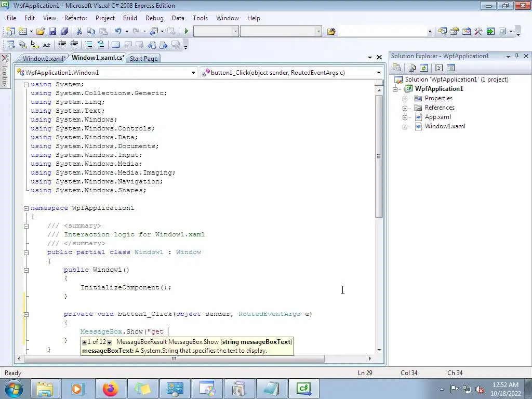Comment out the selected lines icon

[89, 45]
